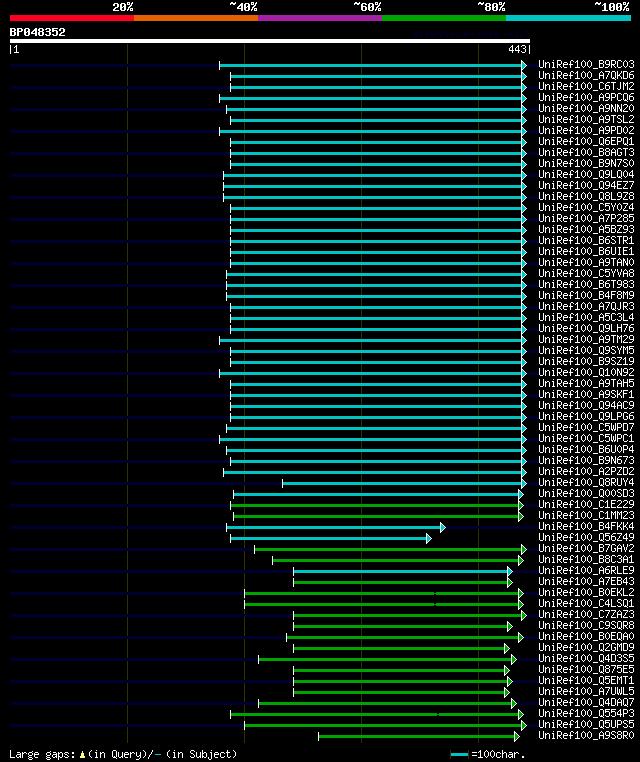The width and height of the screenshot is (640, 762).
Task: Select the UniRef100_C1E229 label
Action: tap(586, 504)
